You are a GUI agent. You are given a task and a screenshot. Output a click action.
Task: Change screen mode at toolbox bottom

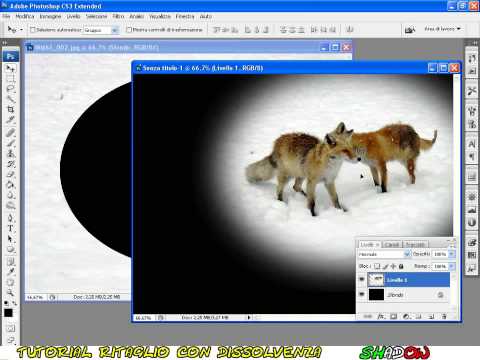coord(11,341)
